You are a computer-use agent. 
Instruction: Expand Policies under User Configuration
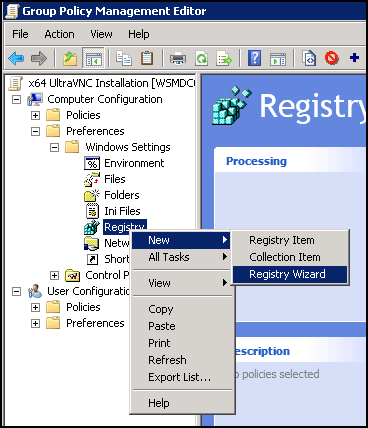pos(35,307)
